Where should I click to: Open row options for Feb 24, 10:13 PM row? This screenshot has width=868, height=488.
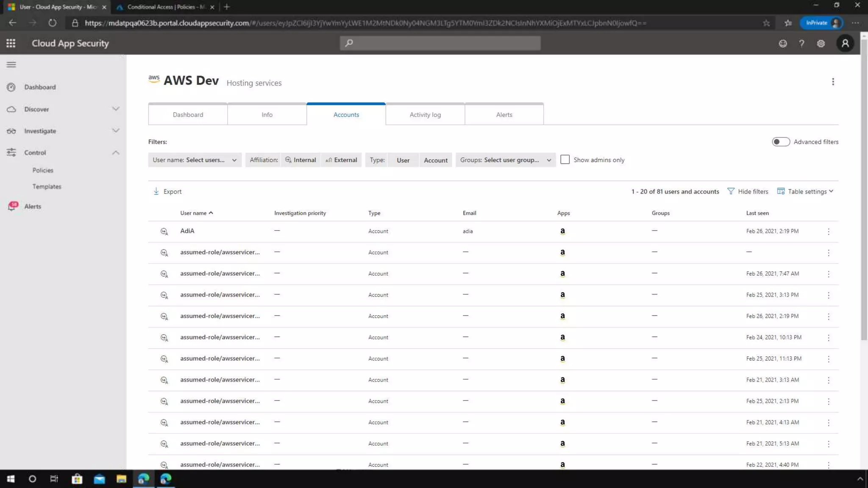point(829,338)
